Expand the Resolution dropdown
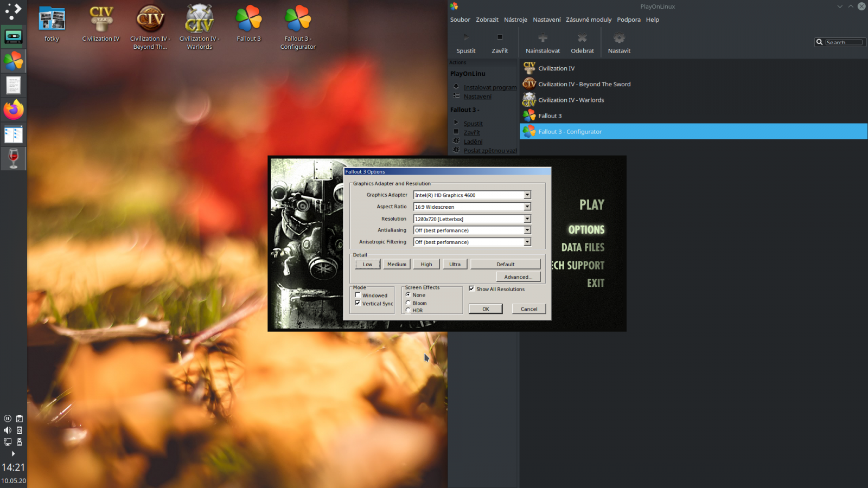The width and height of the screenshot is (868, 488). click(526, 219)
